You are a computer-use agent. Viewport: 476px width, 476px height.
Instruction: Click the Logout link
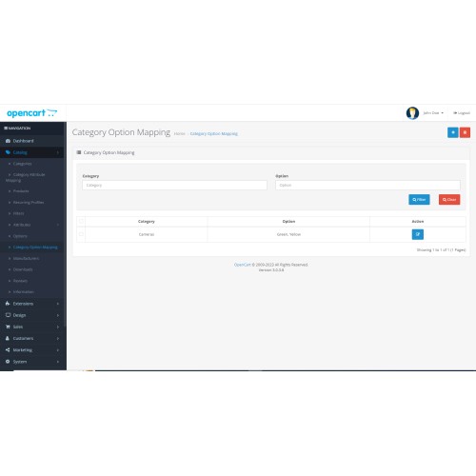click(x=462, y=113)
